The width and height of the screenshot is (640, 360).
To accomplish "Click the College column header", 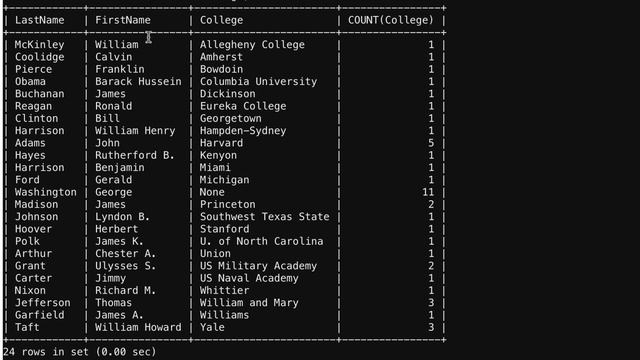I will (221, 20).
